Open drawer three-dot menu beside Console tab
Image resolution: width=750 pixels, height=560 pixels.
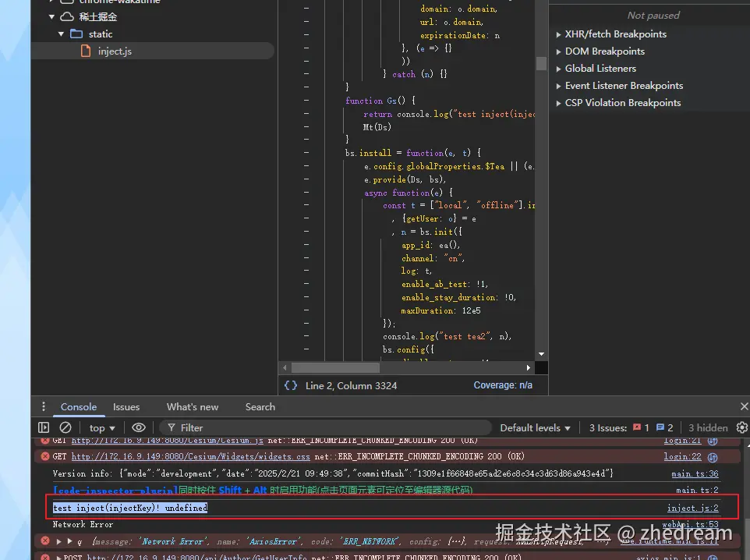click(x=44, y=406)
